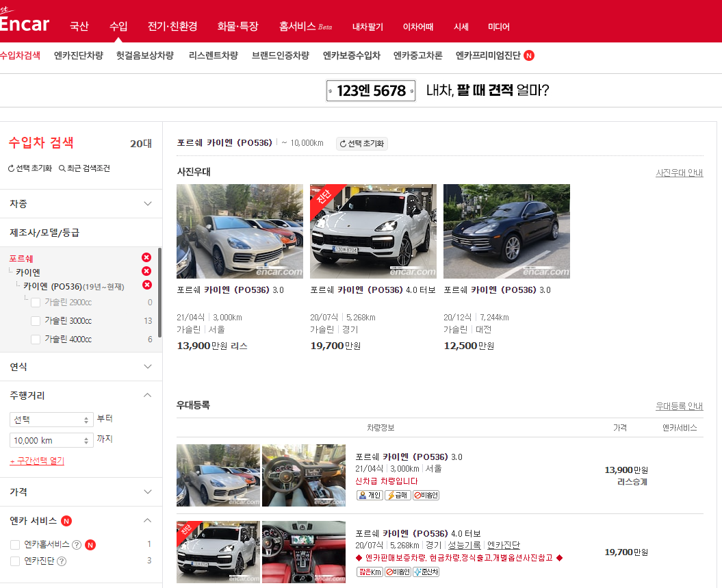
Task: Select the 헛걸음보상차량 tab
Action: (x=145, y=55)
